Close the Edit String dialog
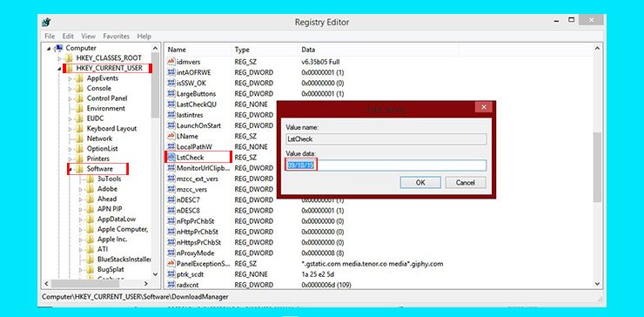644x317 pixels. tap(483, 107)
